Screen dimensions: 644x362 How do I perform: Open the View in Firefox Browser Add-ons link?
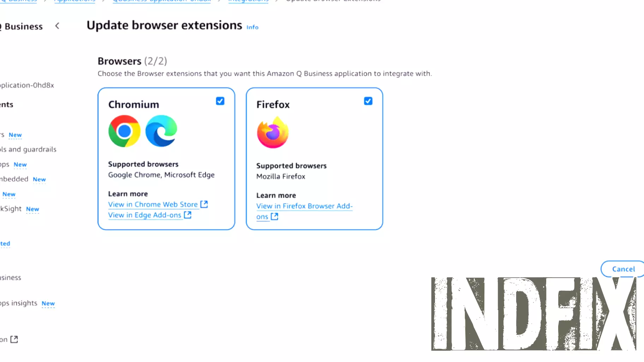pyautogui.click(x=304, y=206)
